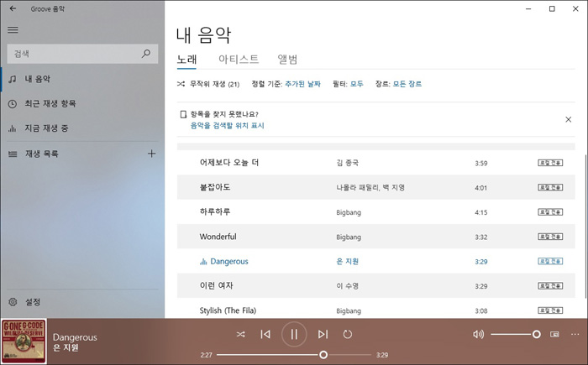Screen dimensions: 588x365
Task: Open 내 음악 in sidebar
Action: click(82, 79)
